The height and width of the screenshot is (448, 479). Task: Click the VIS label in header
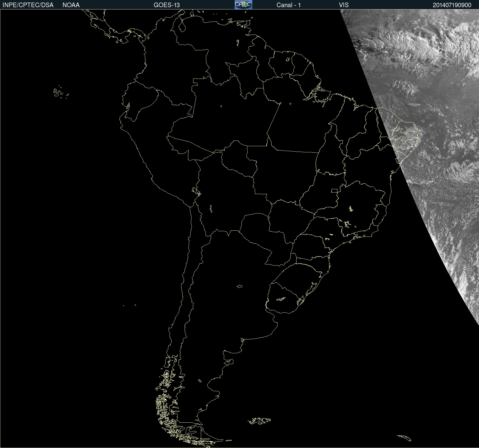coord(343,5)
